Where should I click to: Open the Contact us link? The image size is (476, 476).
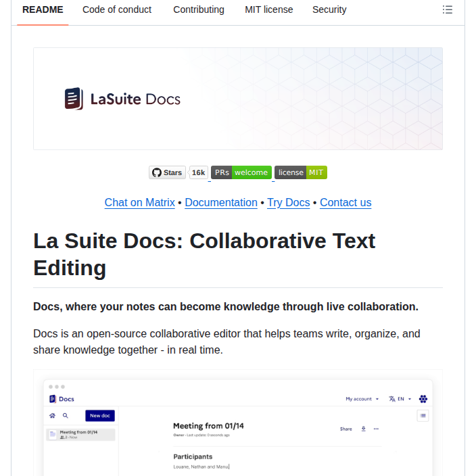click(346, 202)
